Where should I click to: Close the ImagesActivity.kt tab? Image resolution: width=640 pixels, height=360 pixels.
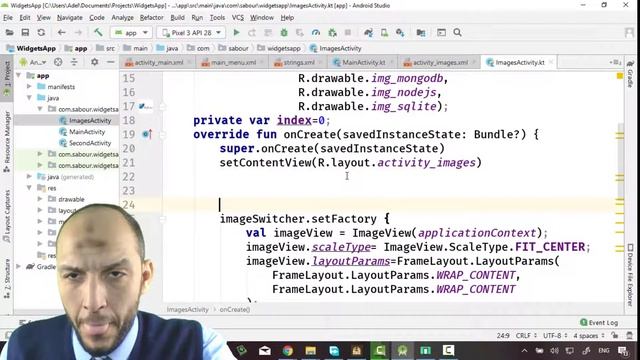pyautogui.click(x=551, y=62)
